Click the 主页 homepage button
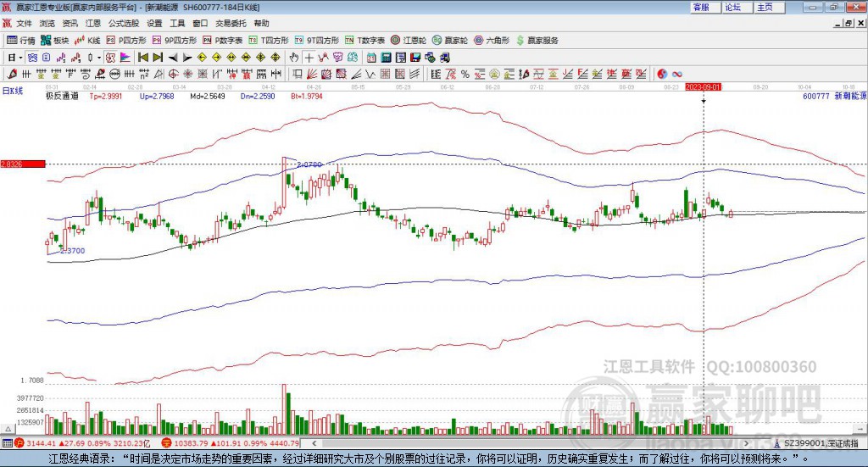Viewport: 868px width, 467px height. (770, 7)
